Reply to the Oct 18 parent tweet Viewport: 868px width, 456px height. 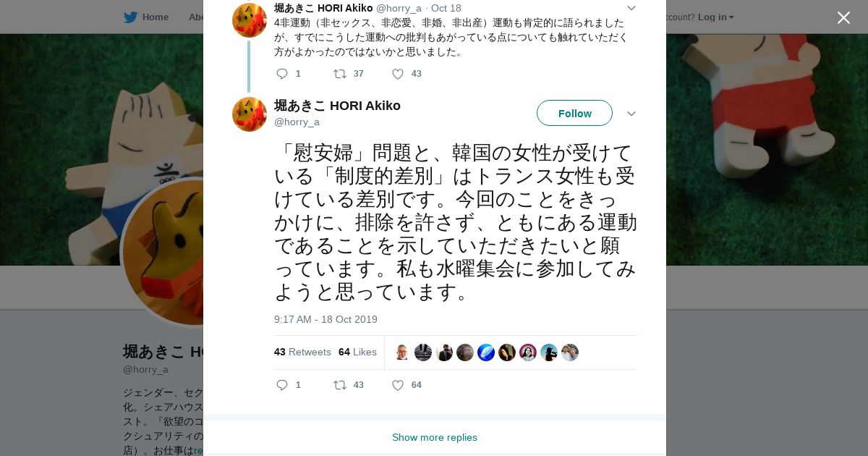tap(282, 74)
